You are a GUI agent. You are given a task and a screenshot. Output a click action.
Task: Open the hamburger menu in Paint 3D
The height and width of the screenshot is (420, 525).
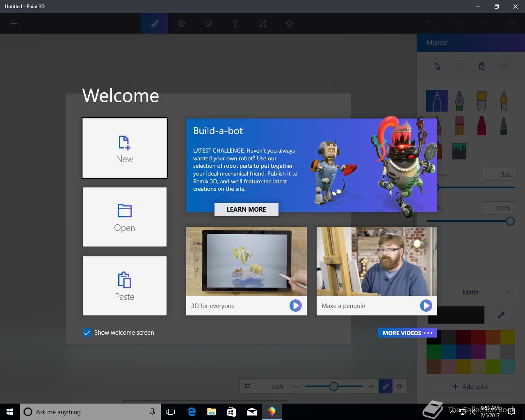point(14,23)
